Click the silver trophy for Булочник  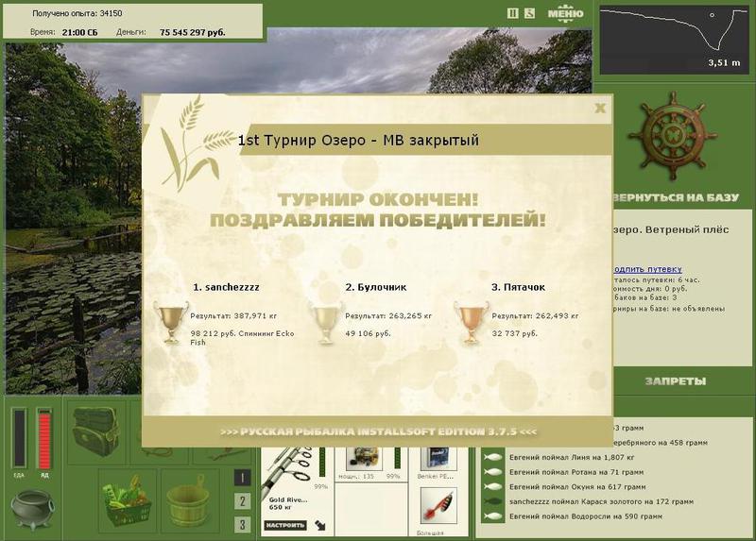pyautogui.click(x=326, y=322)
